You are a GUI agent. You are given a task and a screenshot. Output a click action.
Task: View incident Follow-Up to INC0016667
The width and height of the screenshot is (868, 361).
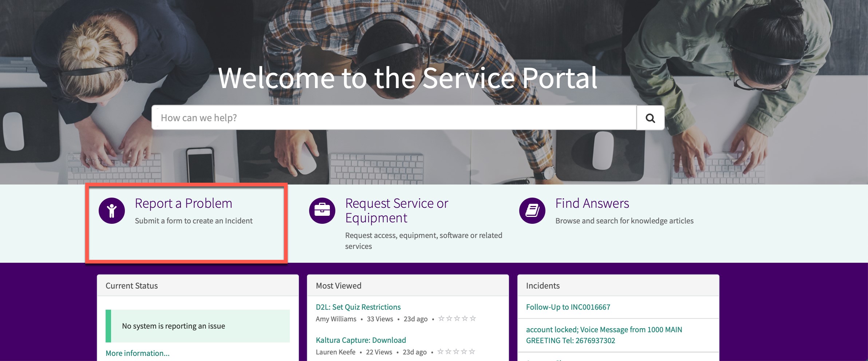click(x=568, y=307)
